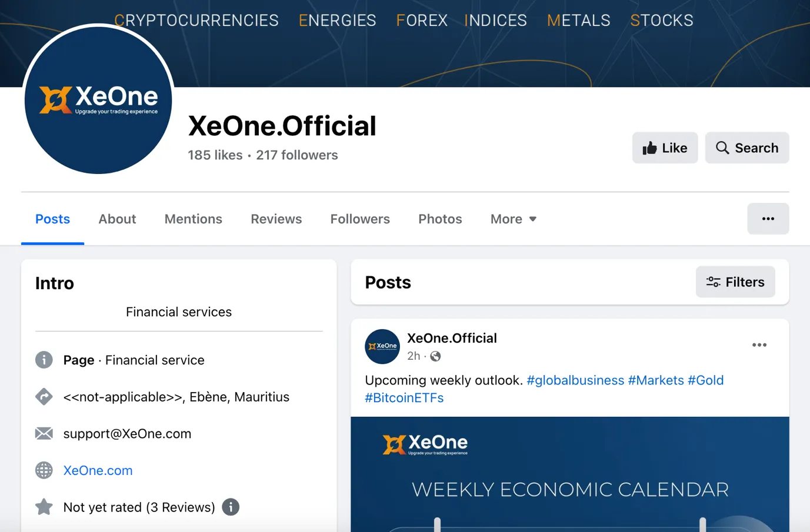The width and height of the screenshot is (810, 532).
Task: Click the info icon beside Page Financial service
Action: click(44, 360)
